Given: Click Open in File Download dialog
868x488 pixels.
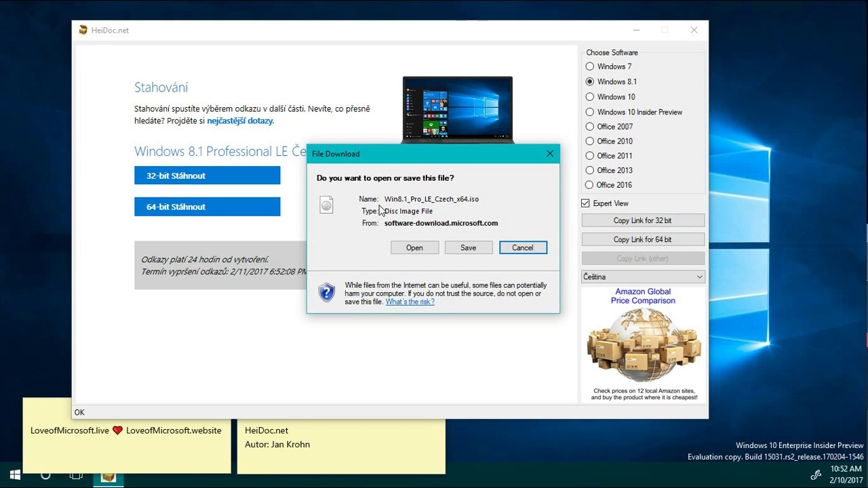Looking at the screenshot, I should pos(414,247).
